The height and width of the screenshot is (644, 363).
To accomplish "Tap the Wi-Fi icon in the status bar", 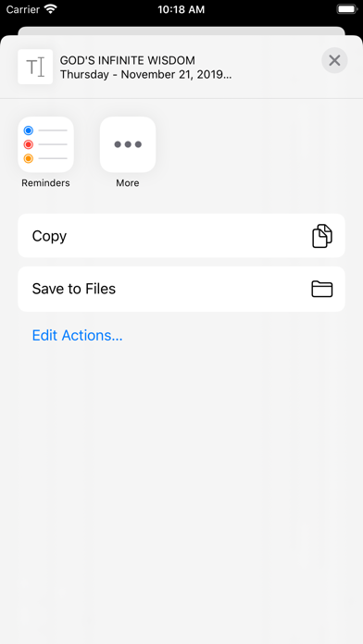I will click(51, 9).
